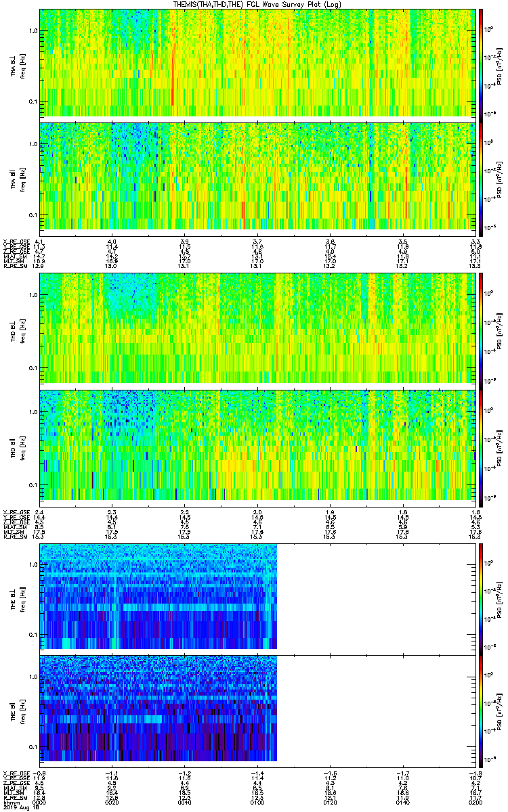This screenshot has width=508, height=812.
Task: Click the '0120' time tick label
Action: coord(331,803)
